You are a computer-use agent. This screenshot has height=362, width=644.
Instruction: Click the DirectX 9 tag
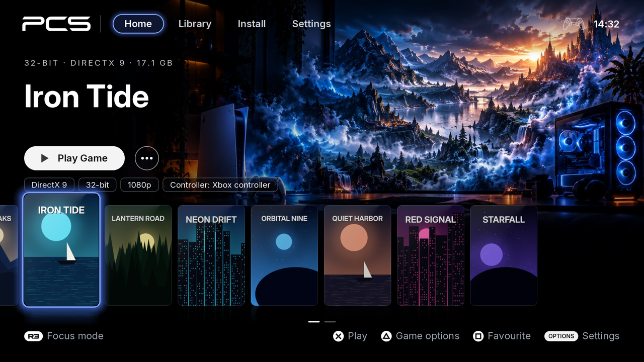tap(49, 185)
